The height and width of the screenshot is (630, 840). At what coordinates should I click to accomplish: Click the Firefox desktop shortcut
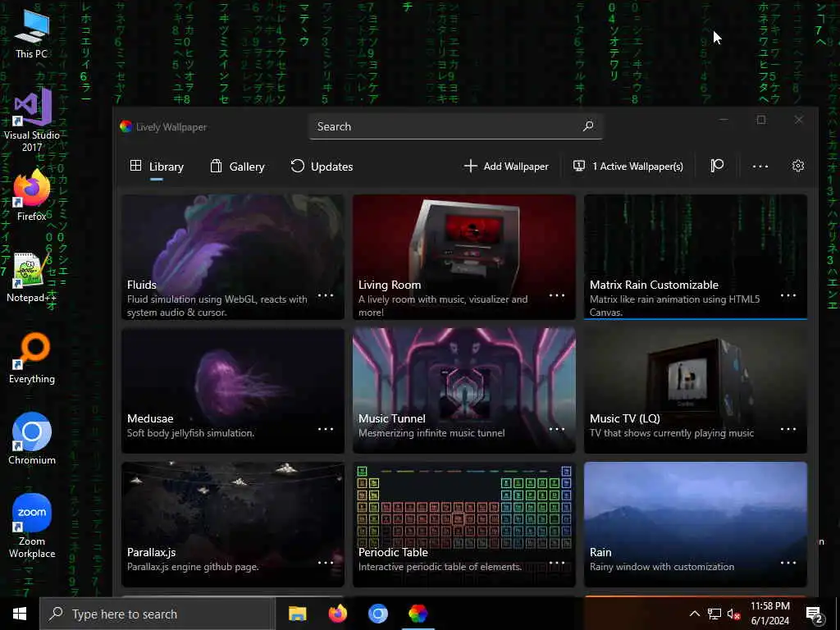[x=32, y=195]
